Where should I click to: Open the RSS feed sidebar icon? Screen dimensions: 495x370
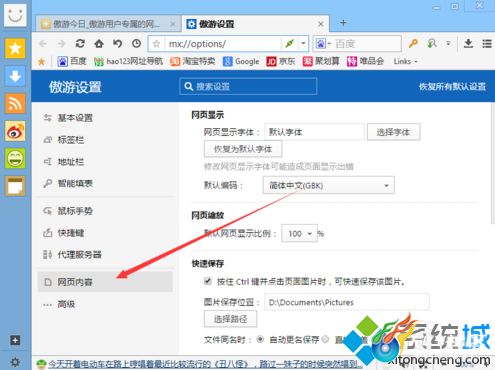pyautogui.click(x=15, y=103)
